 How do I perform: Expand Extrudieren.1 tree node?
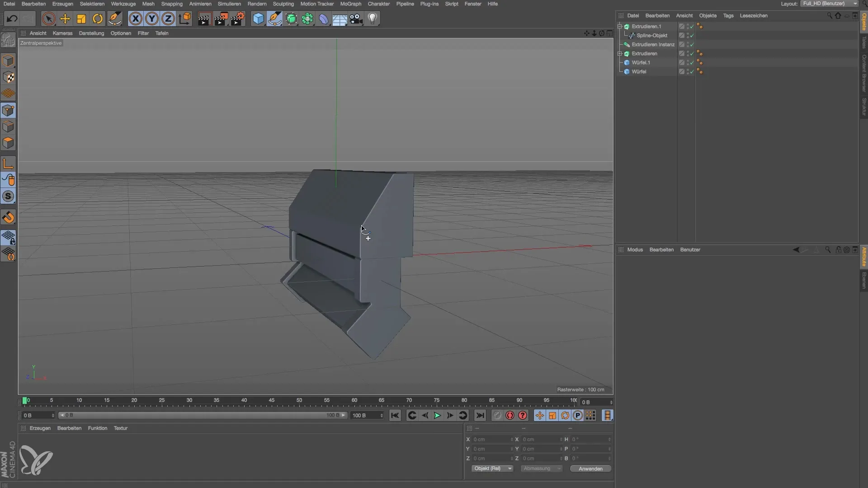point(620,26)
